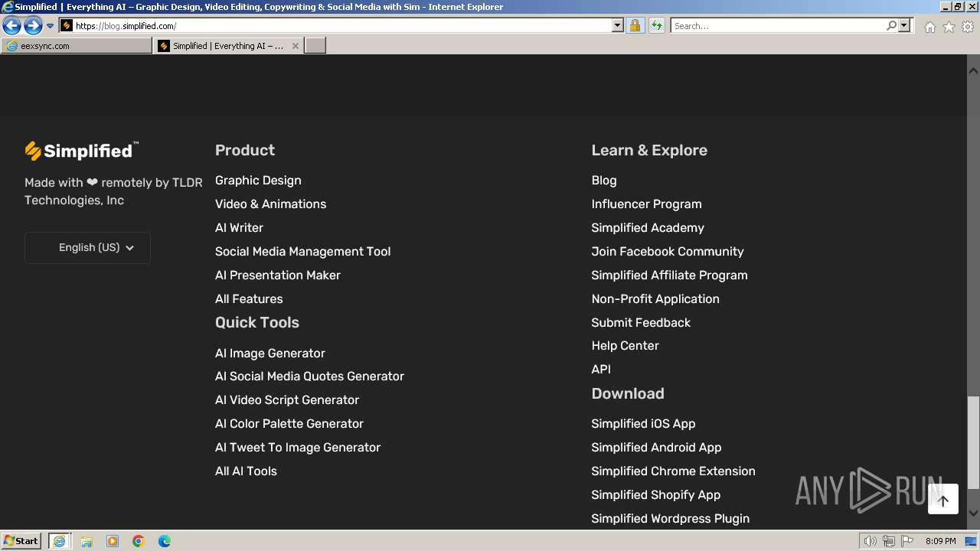The image size is (980, 551).
Task: Open Social Media Management Tool link
Action: point(302,252)
